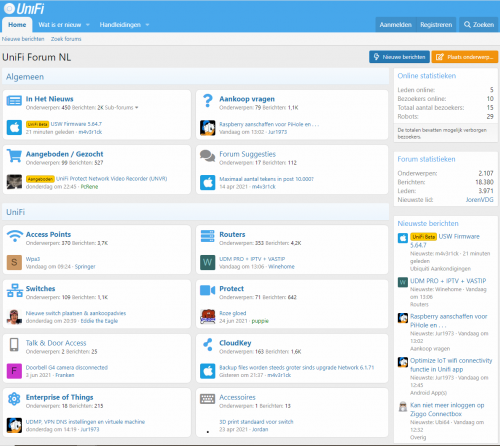Open the Enterprise of Things forum title

pyautogui.click(x=59, y=397)
